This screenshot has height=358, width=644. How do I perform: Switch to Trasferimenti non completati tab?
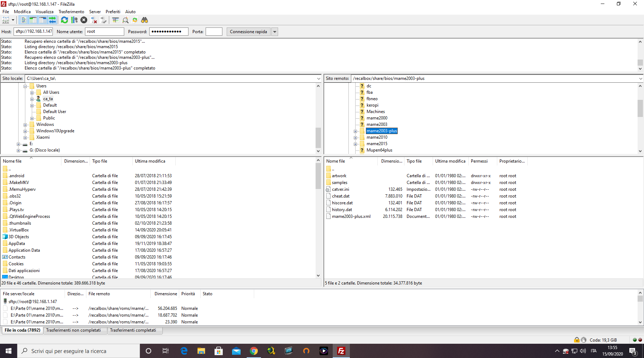pos(75,330)
